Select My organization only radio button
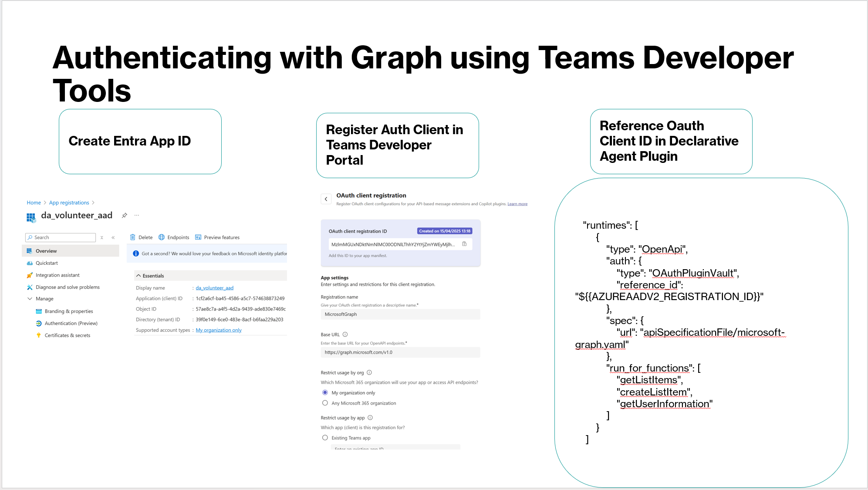 (325, 392)
